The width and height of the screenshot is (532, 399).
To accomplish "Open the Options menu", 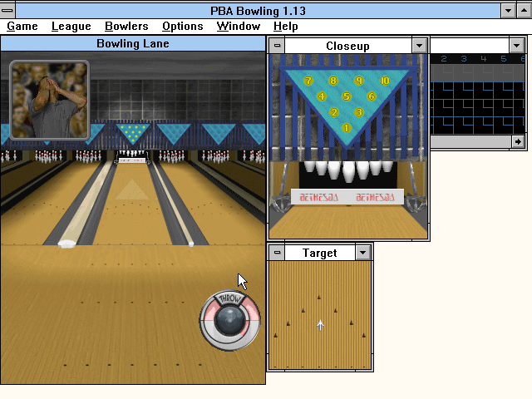I will click(183, 27).
